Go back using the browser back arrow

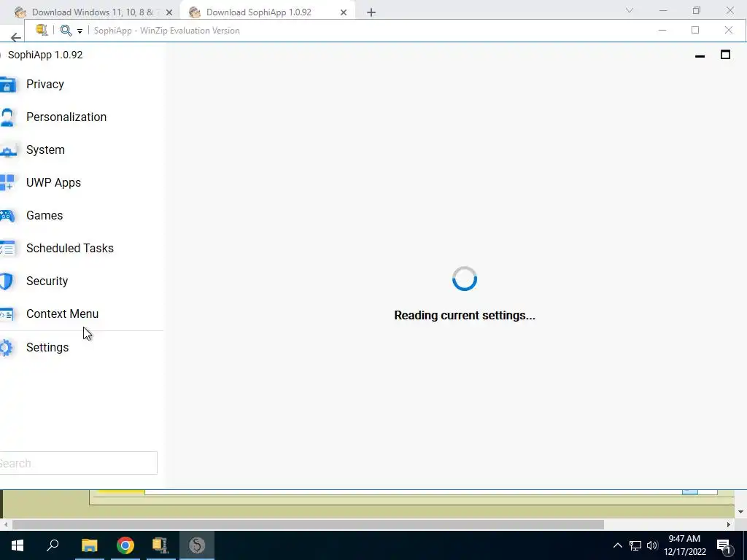point(16,37)
